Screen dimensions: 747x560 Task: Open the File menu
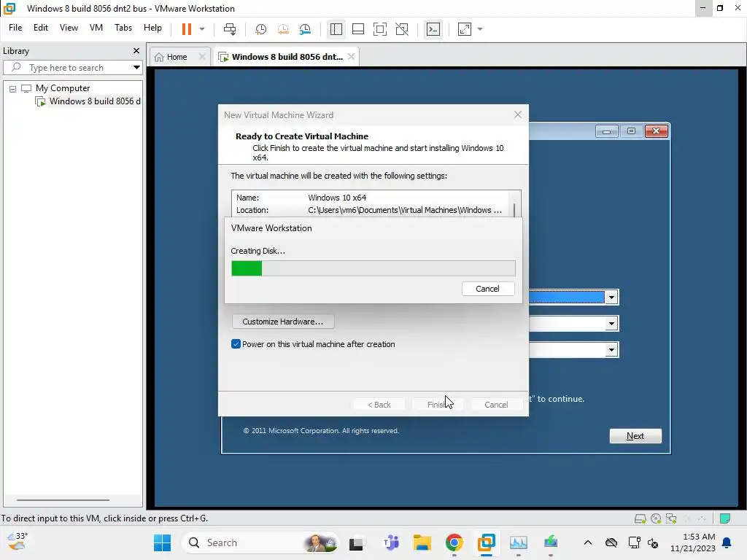(15, 28)
